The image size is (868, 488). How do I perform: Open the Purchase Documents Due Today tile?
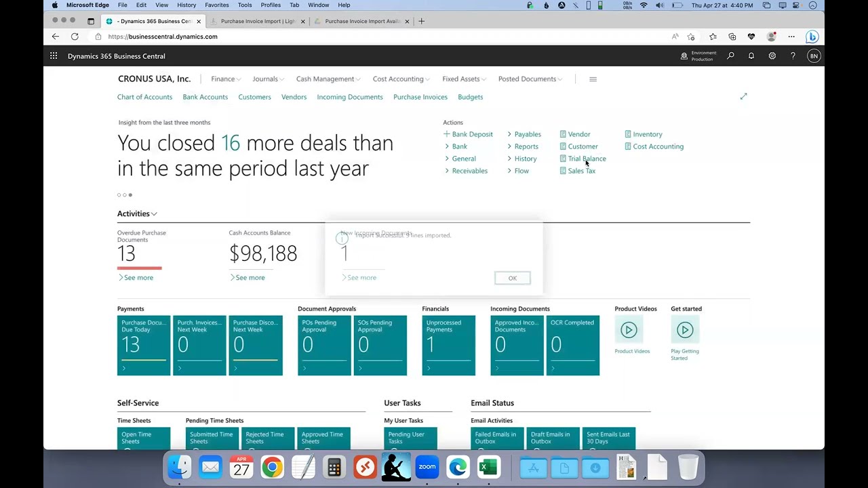144,346
